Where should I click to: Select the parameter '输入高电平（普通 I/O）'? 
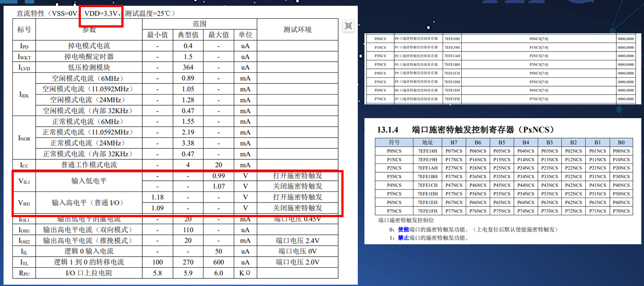coord(89,203)
